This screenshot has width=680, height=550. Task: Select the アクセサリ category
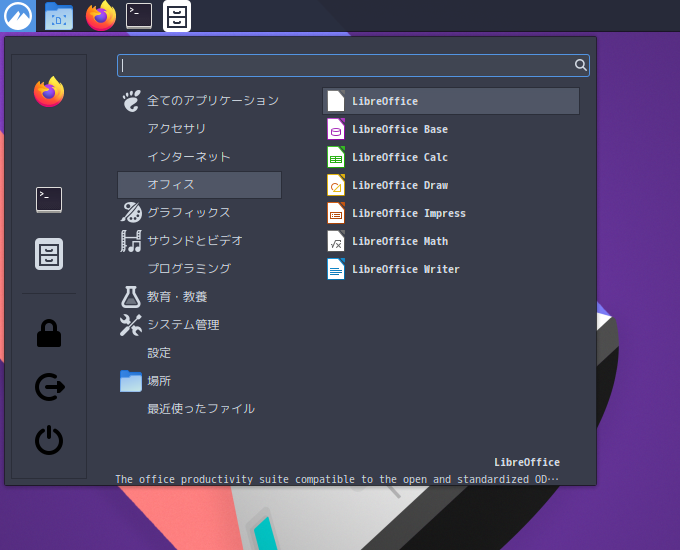[199, 129]
